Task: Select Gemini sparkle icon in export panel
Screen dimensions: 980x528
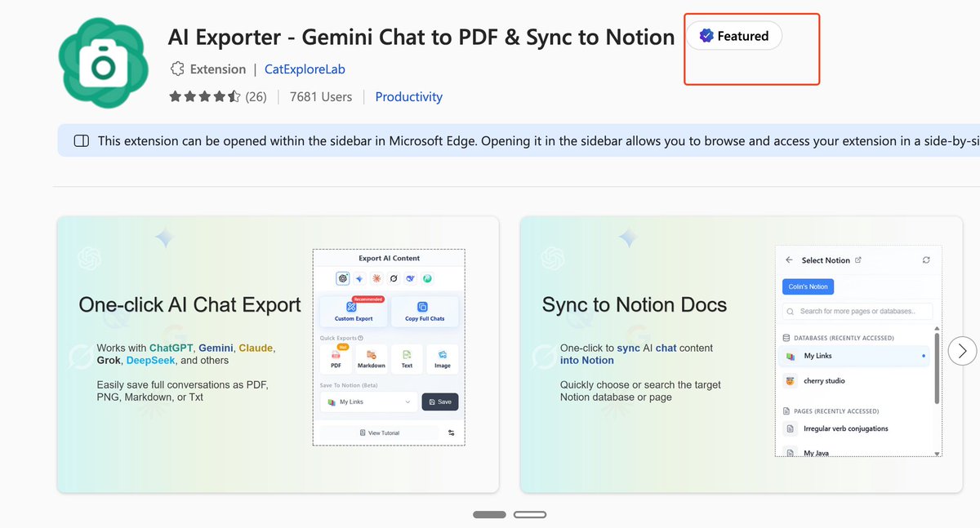Action: tap(360, 278)
